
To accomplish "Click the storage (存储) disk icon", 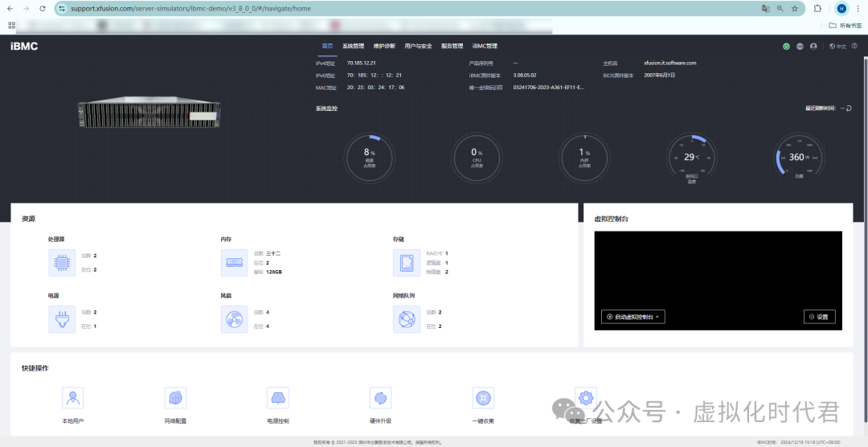I will click(x=407, y=263).
